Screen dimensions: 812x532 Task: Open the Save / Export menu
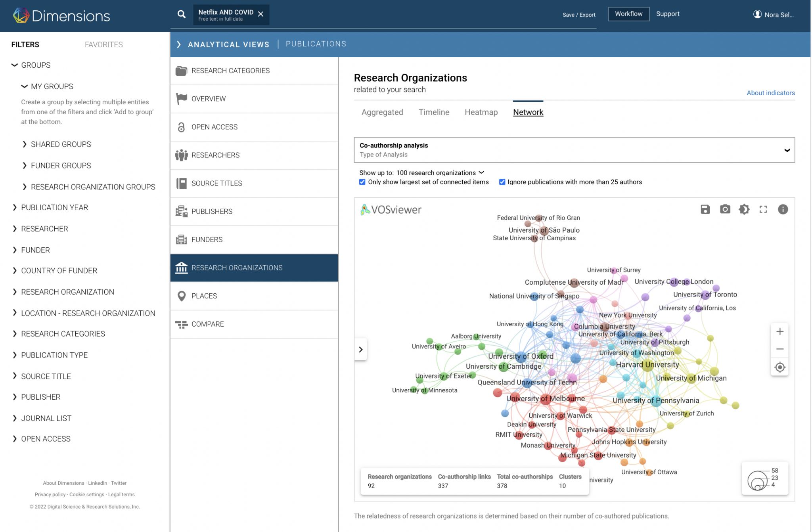pos(578,14)
